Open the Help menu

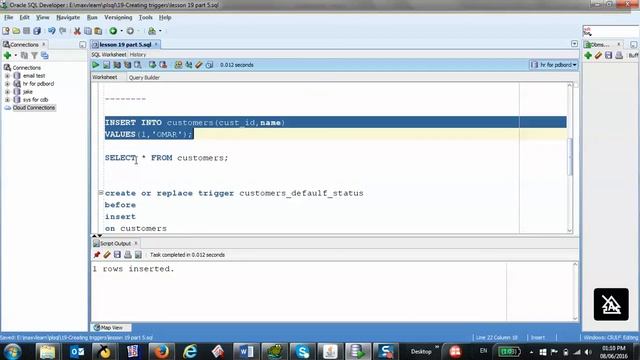(x=165, y=18)
